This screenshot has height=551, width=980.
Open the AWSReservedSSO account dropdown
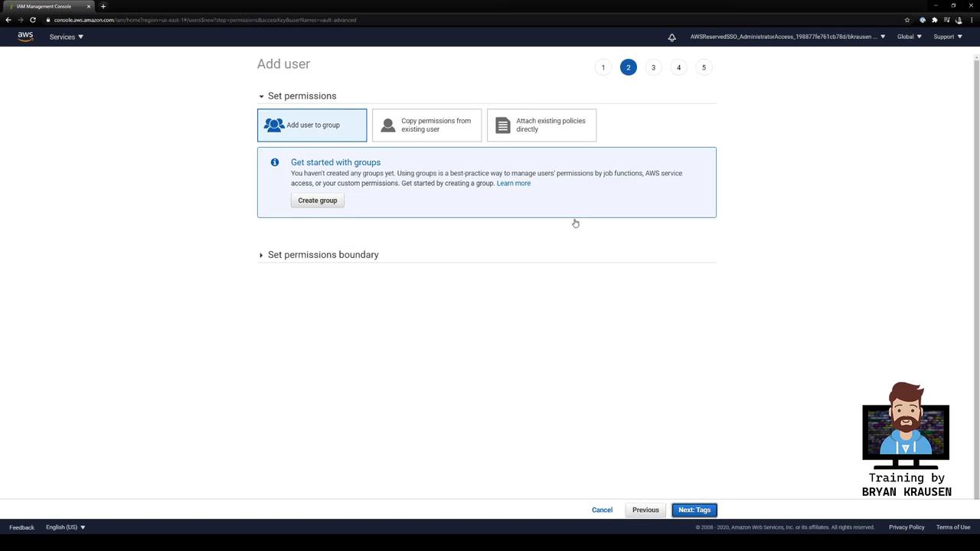point(788,37)
